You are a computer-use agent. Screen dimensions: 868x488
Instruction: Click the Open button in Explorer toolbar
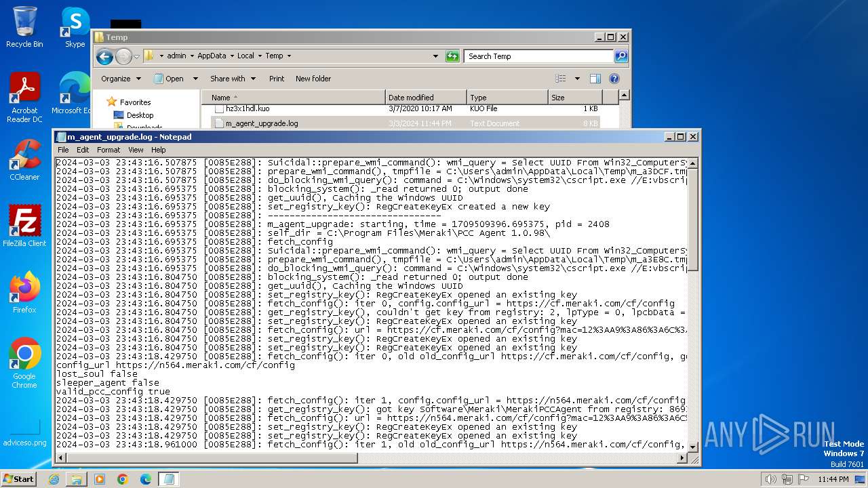pyautogui.click(x=169, y=79)
